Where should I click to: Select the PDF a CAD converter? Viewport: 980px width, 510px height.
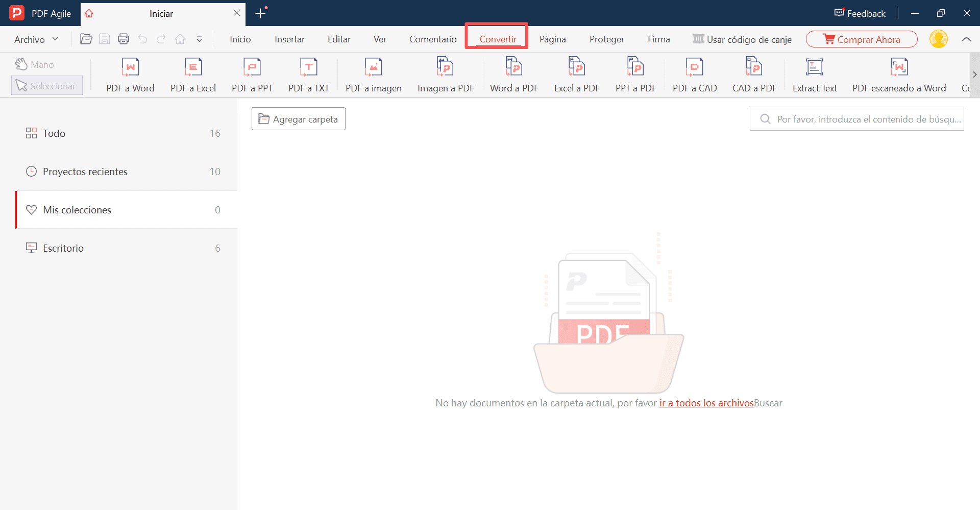click(x=694, y=75)
